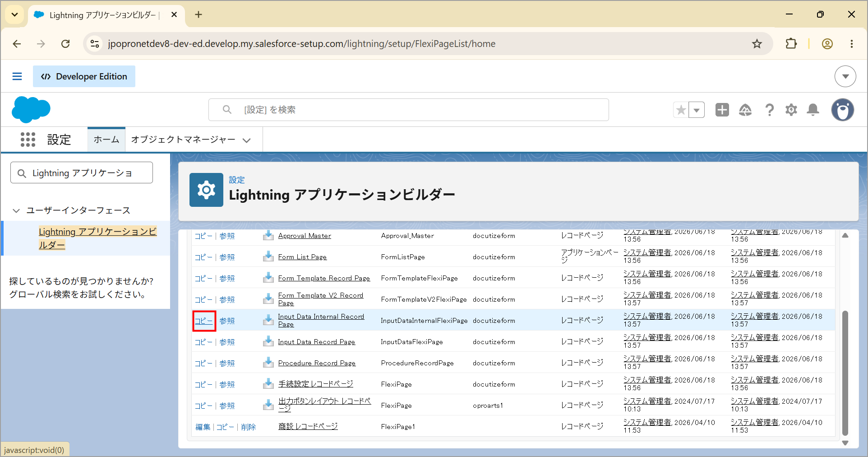Open the 手続設定 レコードページ link
Image resolution: width=868 pixels, height=457 pixels.
(316, 384)
